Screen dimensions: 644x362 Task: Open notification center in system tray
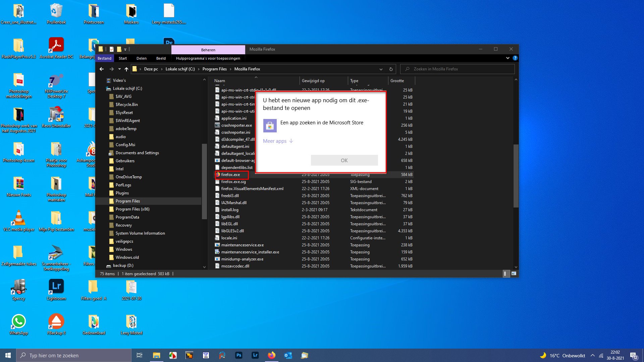(x=634, y=355)
